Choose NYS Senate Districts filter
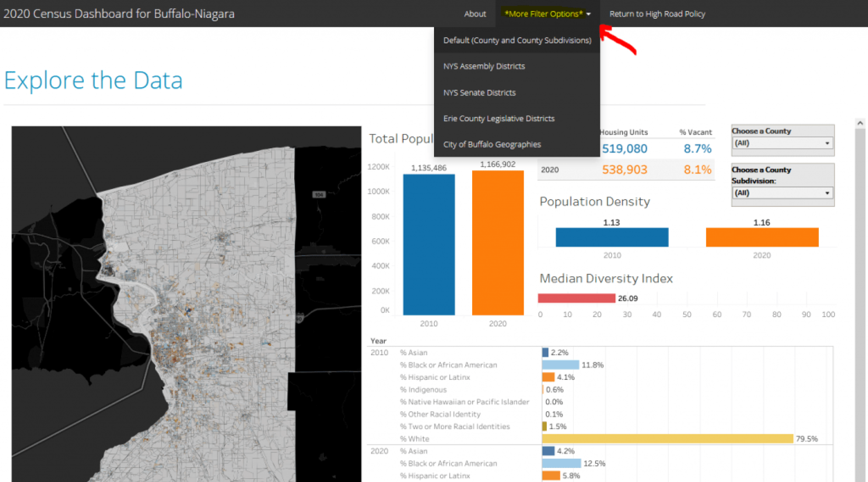This screenshot has height=482, width=868. pos(479,93)
